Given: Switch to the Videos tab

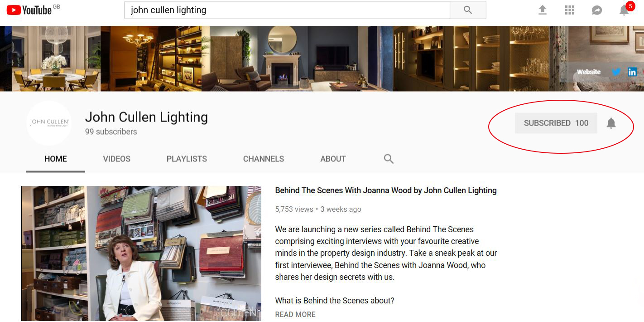Looking at the screenshot, I should pos(117,159).
